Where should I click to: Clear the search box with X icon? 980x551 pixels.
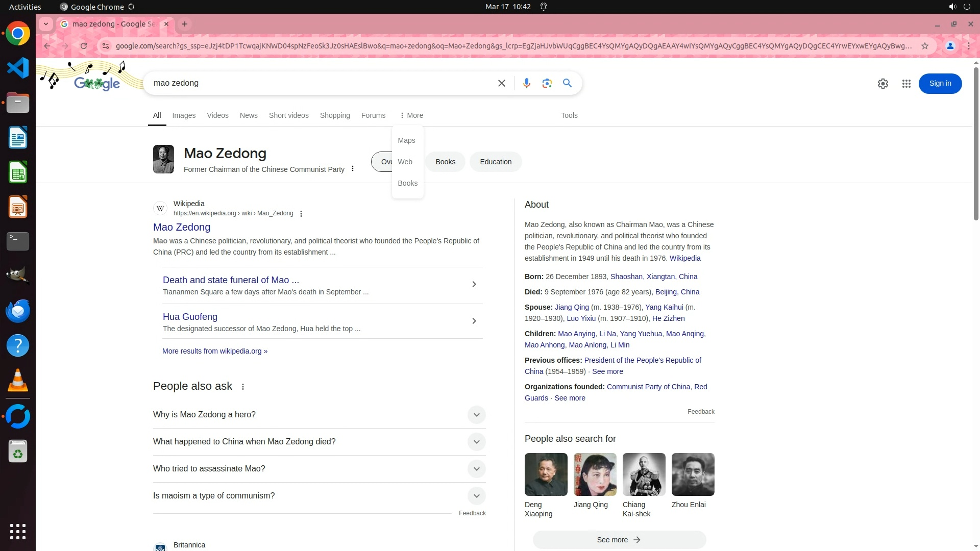click(501, 83)
